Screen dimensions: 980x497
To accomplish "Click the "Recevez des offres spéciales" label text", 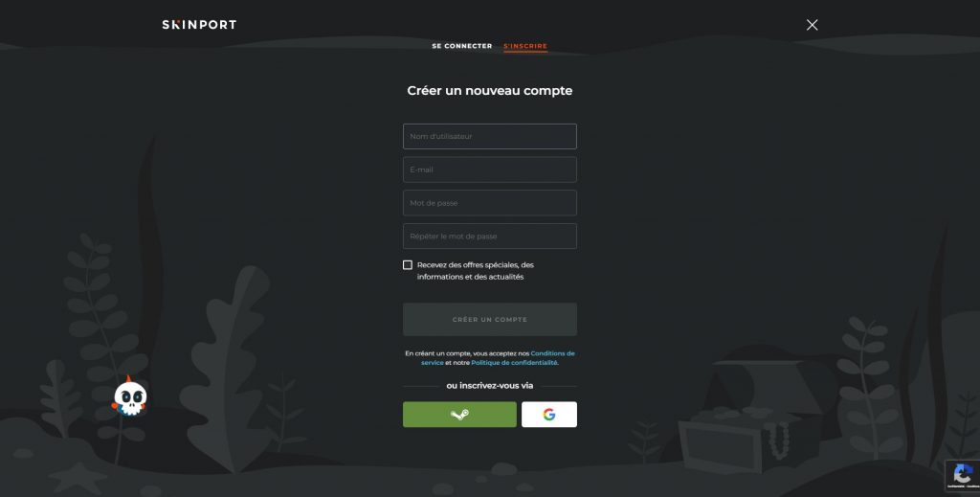I will (x=475, y=271).
